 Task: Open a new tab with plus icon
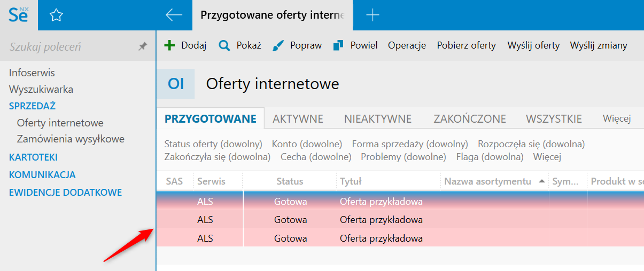pyautogui.click(x=373, y=15)
